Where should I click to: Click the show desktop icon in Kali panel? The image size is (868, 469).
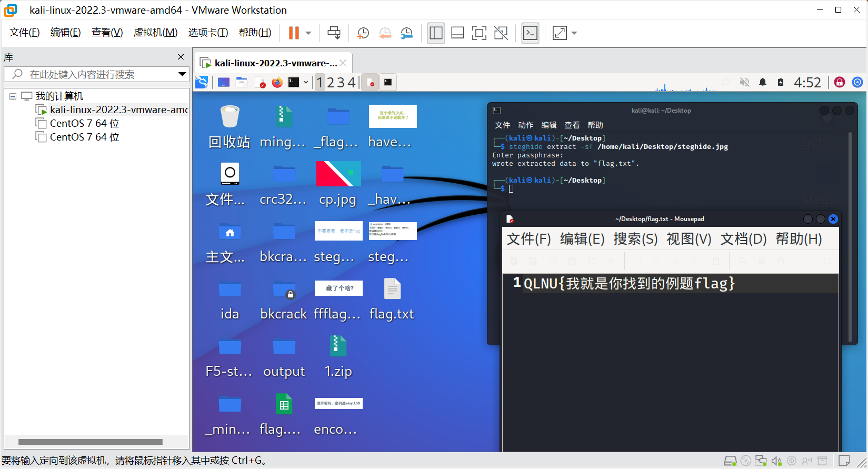(x=224, y=82)
